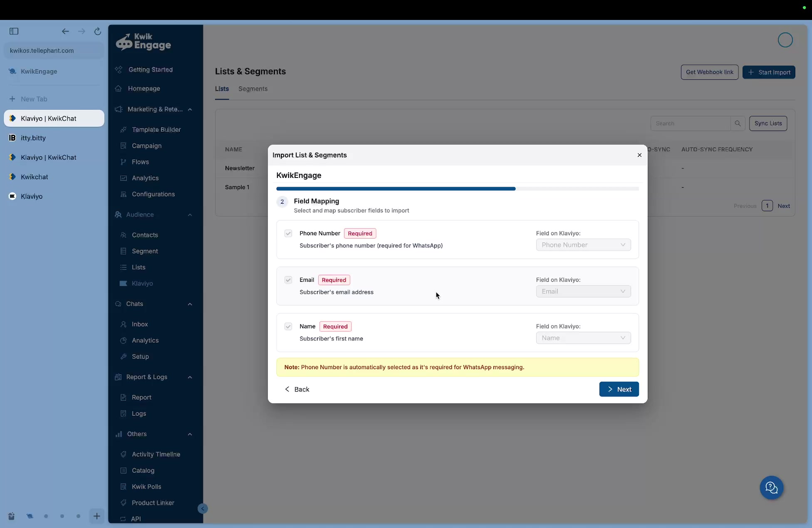Open Kwik Polls in the sidebar
This screenshot has height=528, width=812.
click(146, 487)
